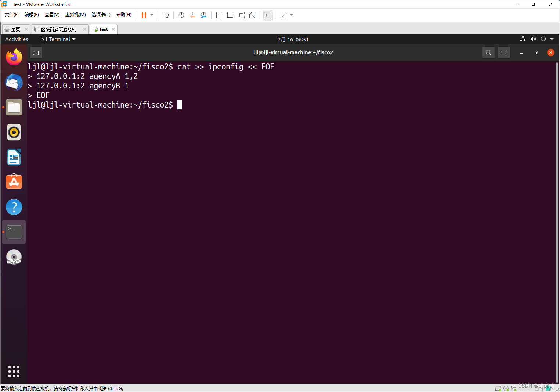Take a snapshot of this virtual machine
The height and width of the screenshot is (392, 560).
point(181,15)
